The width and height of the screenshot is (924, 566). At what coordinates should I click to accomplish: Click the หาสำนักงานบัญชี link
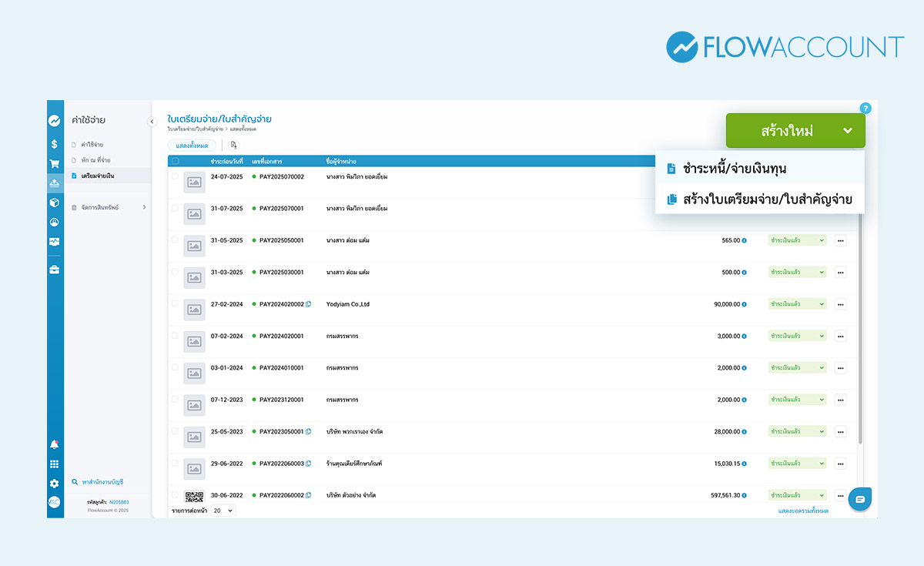(x=102, y=482)
